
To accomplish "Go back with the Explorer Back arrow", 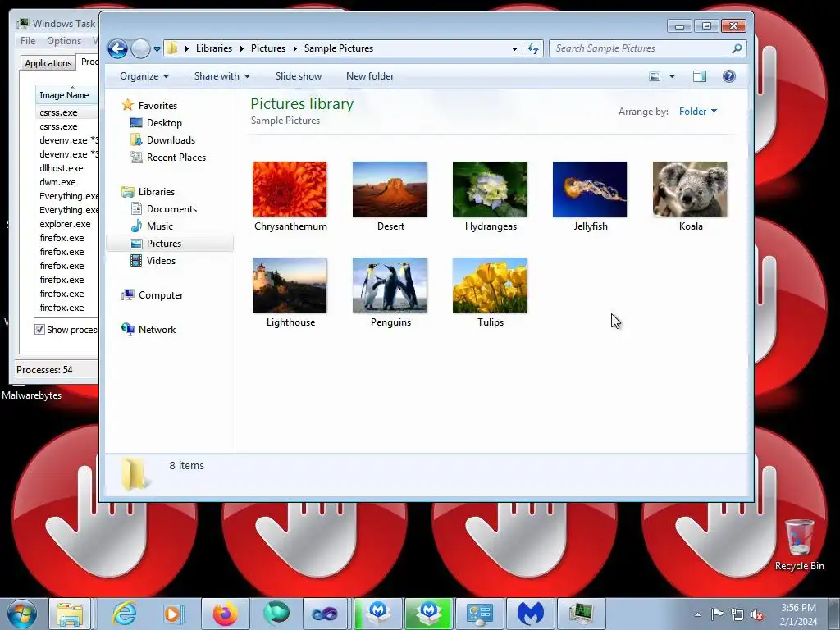I will tap(118, 48).
